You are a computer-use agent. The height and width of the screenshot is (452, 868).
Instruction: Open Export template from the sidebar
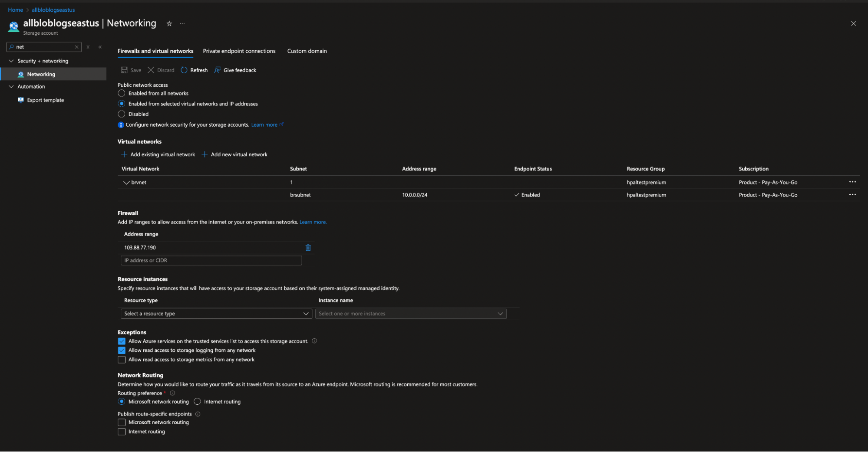tap(45, 100)
